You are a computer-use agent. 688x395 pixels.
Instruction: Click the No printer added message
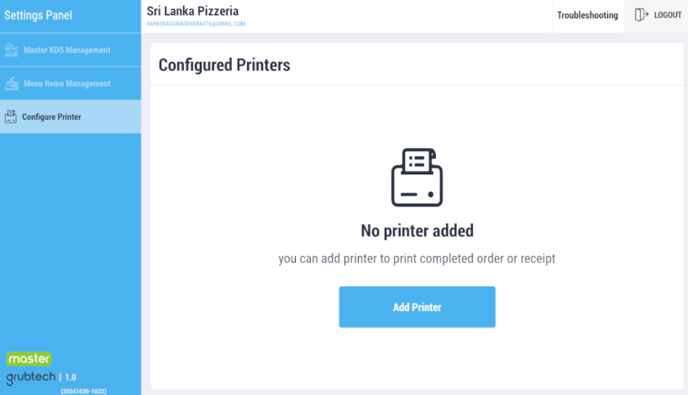417,231
